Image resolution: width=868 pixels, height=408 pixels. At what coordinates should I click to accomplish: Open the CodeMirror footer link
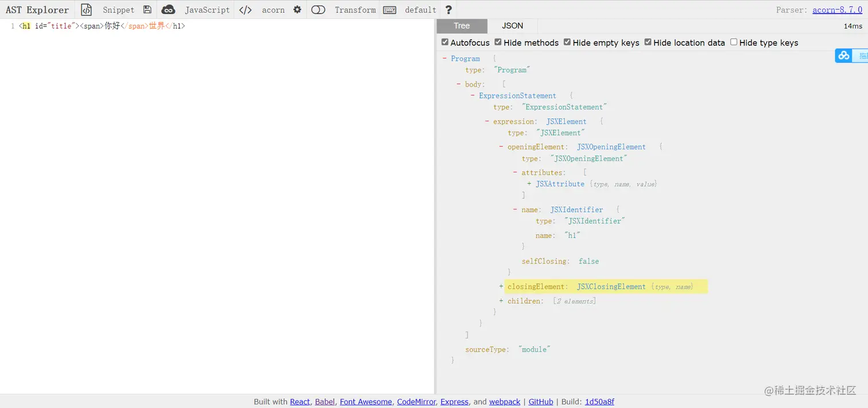[x=416, y=402]
